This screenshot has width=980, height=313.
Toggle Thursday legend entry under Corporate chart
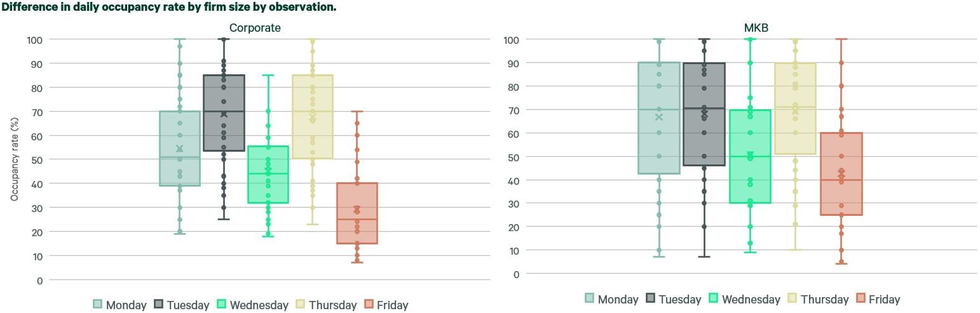pos(325,305)
